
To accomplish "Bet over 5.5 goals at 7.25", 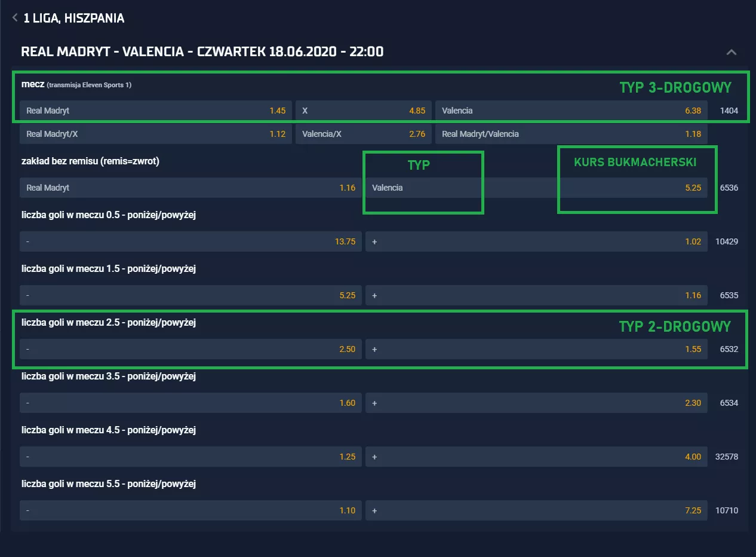I will pyautogui.click(x=536, y=510).
